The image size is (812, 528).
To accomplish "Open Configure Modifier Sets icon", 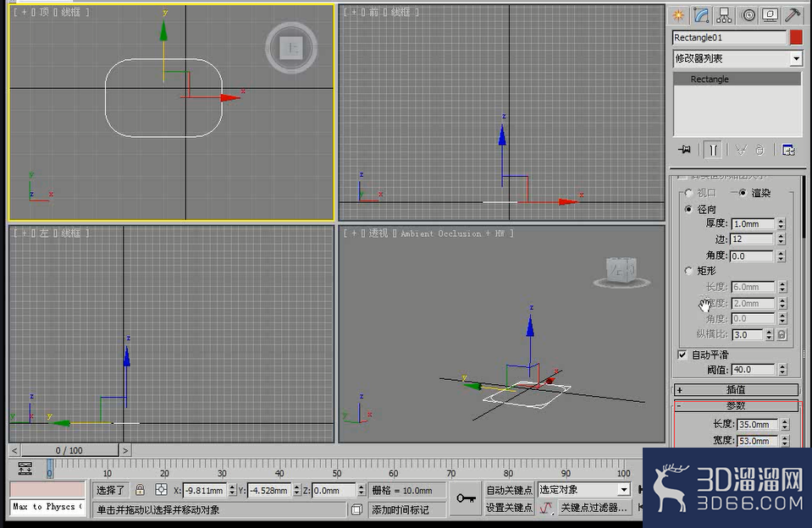I will (x=788, y=150).
